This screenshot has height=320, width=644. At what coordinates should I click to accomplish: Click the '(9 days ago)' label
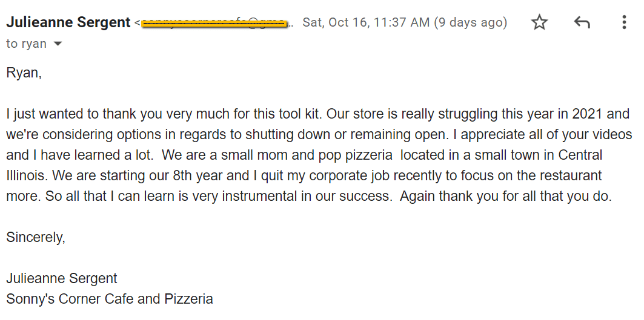(471, 22)
